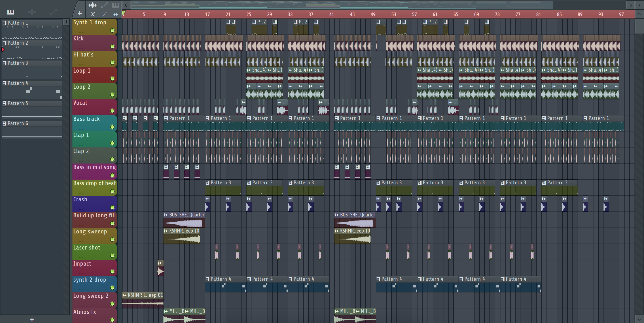Focus audio clips in playlist toolbar
Screen dimensions: 644x323
click(x=92, y=5)
